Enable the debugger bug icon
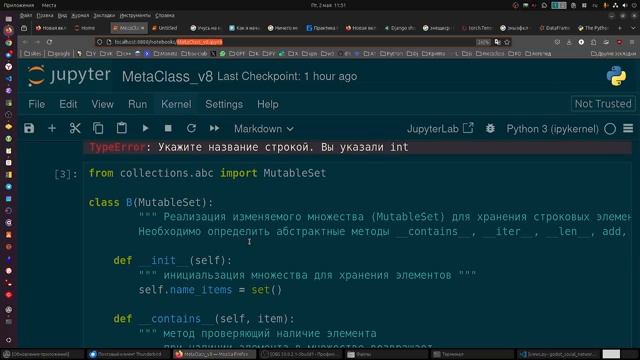 click(x=490, y=129)
